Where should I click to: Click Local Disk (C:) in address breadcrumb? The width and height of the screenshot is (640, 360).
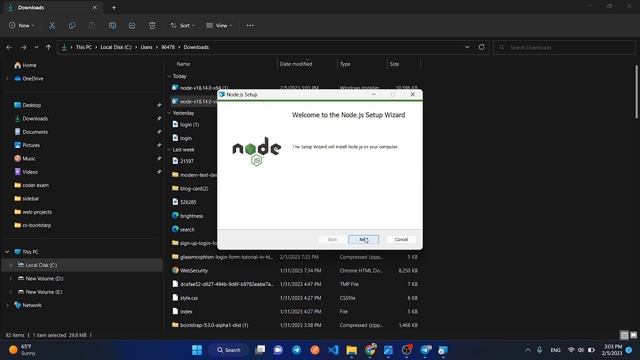click(116, 47)
